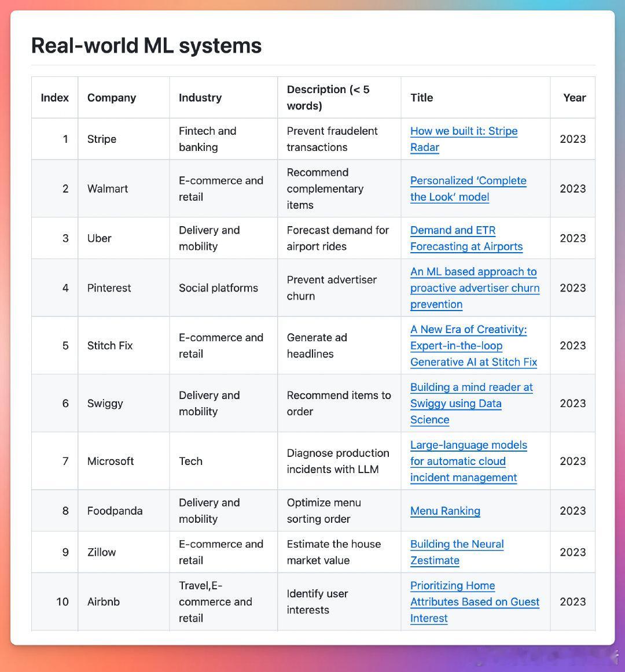Click the 'Recommend items to order' description
The image size is (625, 672).
tap(339, 403)
